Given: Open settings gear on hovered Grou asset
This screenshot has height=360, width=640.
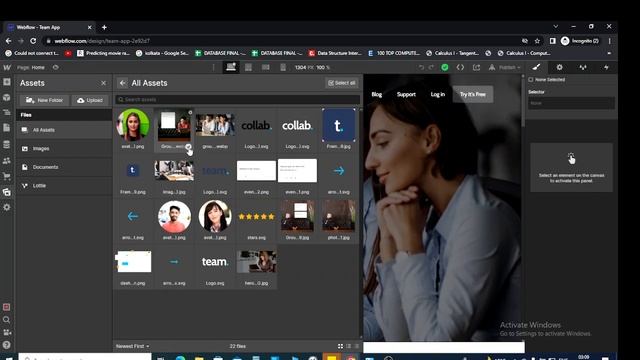Looking at the screenshot, I should 190,112.
